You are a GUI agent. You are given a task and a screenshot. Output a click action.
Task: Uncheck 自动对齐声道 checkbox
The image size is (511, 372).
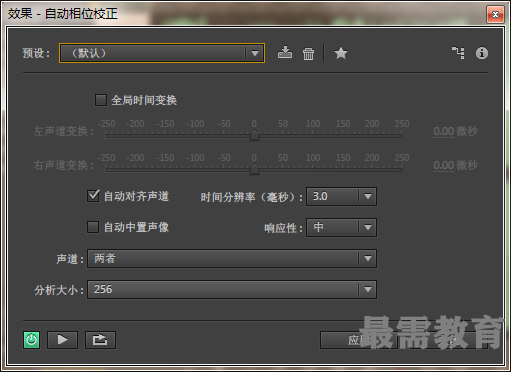pos(93,196)
